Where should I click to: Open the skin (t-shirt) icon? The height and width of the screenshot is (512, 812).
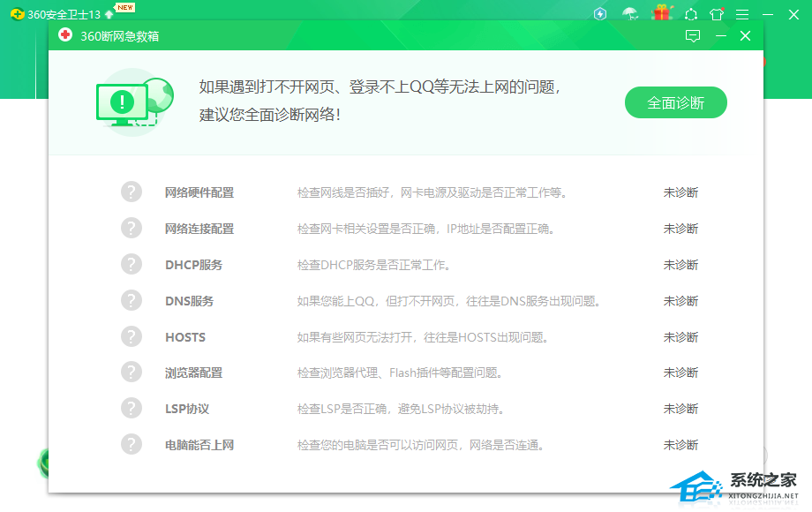(x=717, y=14)
